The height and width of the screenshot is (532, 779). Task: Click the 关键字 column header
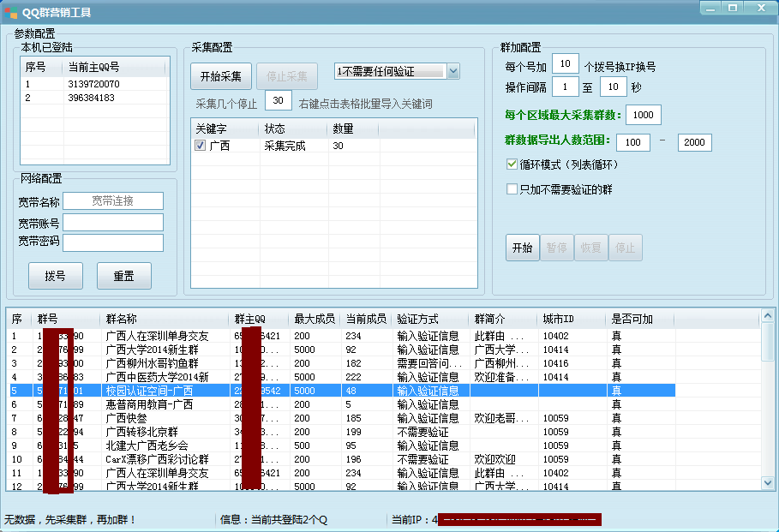(x=225, y=129)
